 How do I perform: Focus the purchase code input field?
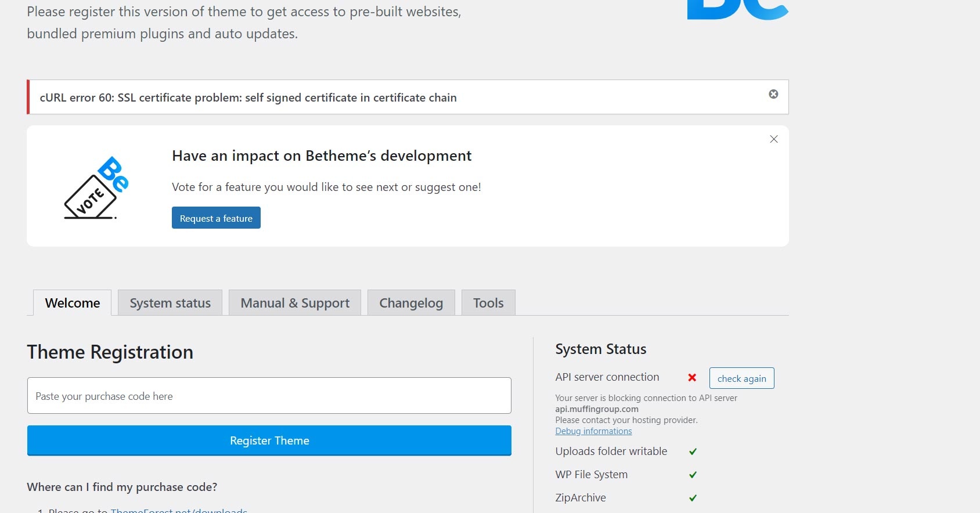coord(269,396)
